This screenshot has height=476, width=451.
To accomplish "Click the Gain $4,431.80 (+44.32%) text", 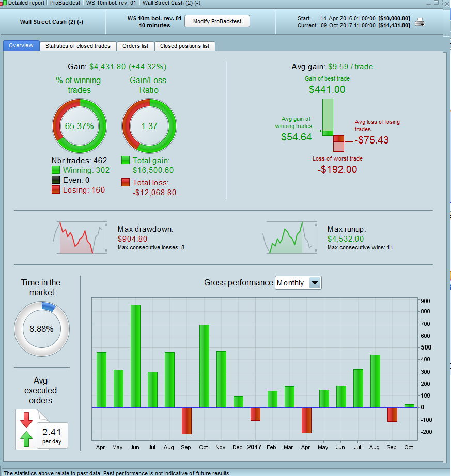I will point(117,67).
